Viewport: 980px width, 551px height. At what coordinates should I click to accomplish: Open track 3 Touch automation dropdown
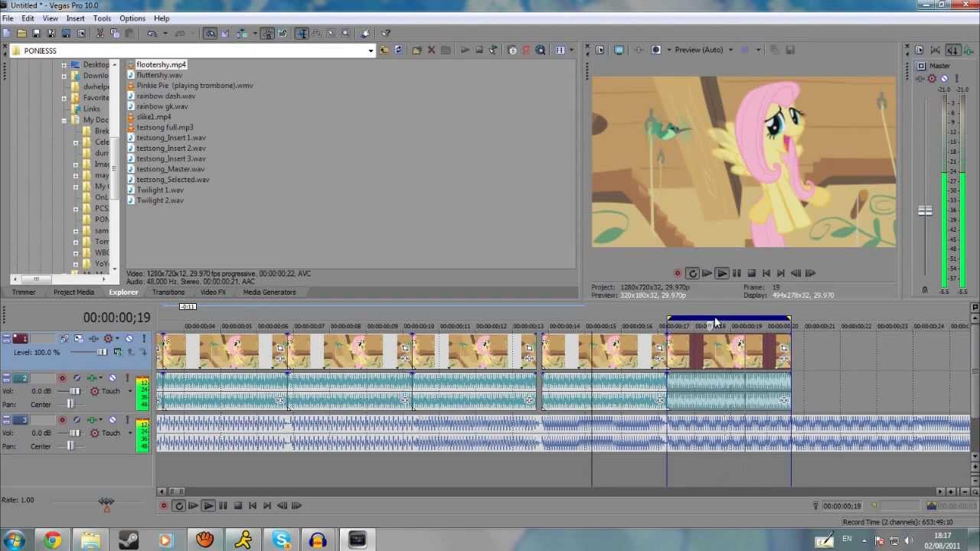coord(130,433)
